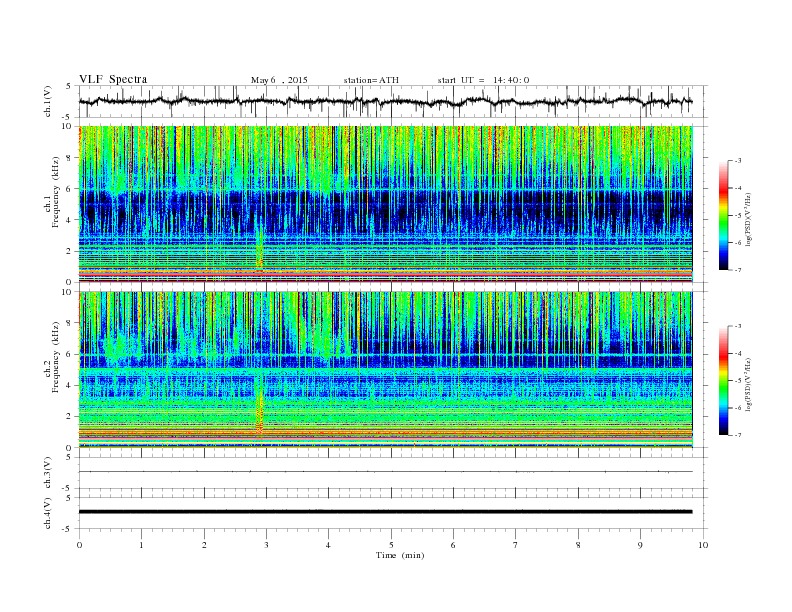This screenshot has height=612, width=792.
Task: Click the ch.2 color bar "log(PSD)" label
Action: pos(749,384)
